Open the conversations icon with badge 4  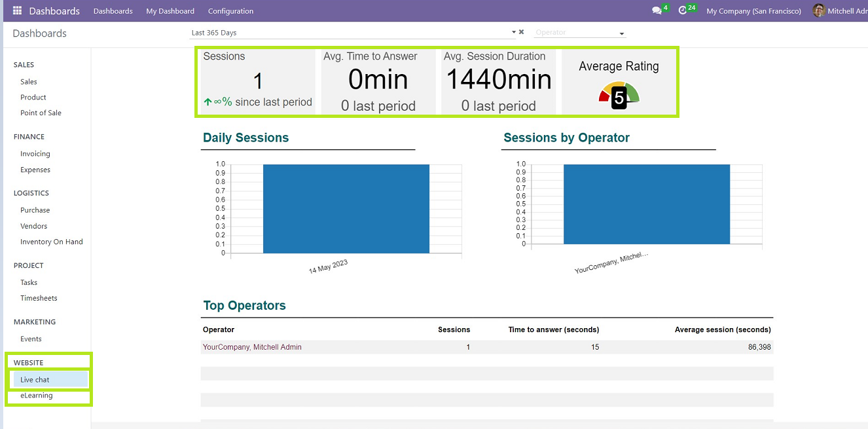(657, 11)
